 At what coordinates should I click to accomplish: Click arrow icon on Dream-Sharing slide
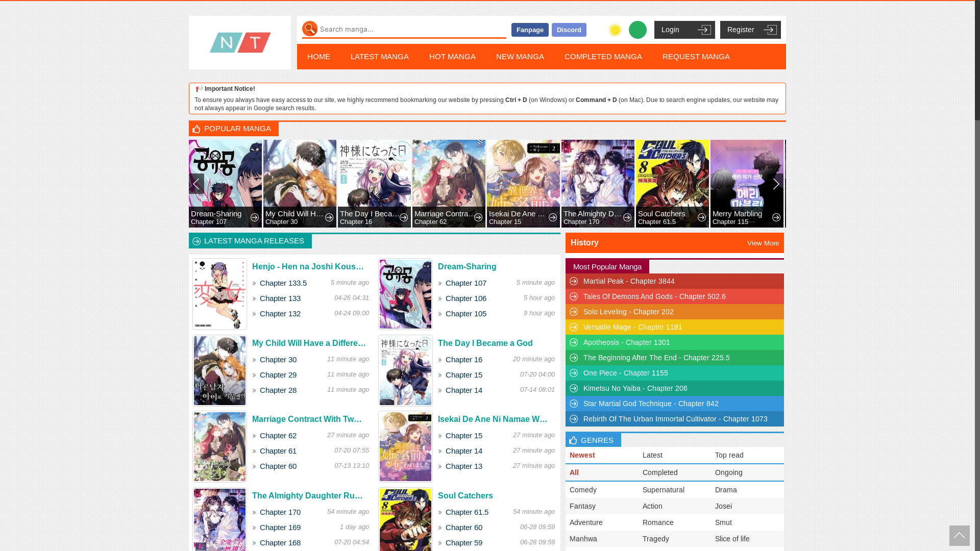(255, 217)
